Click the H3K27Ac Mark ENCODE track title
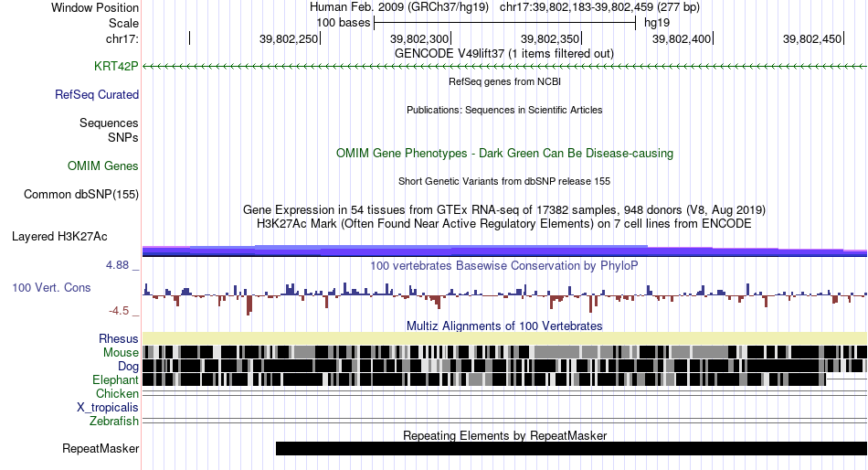This screenshot has height=470, width=868. pyautogui.click(x=504, y=224)
